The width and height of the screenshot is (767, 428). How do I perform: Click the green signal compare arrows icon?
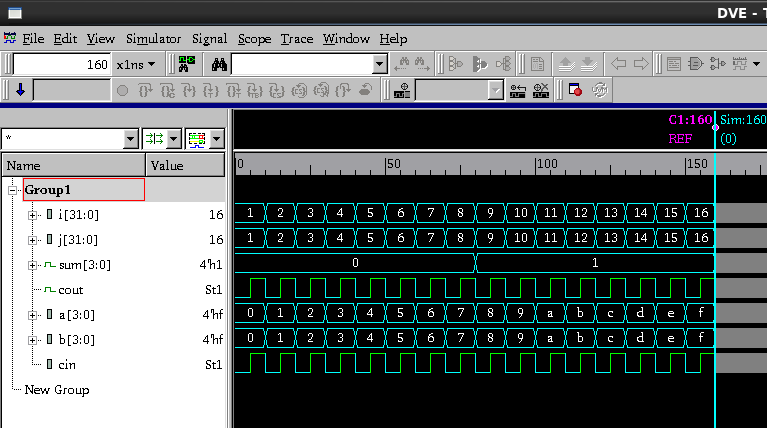(155, 139)
